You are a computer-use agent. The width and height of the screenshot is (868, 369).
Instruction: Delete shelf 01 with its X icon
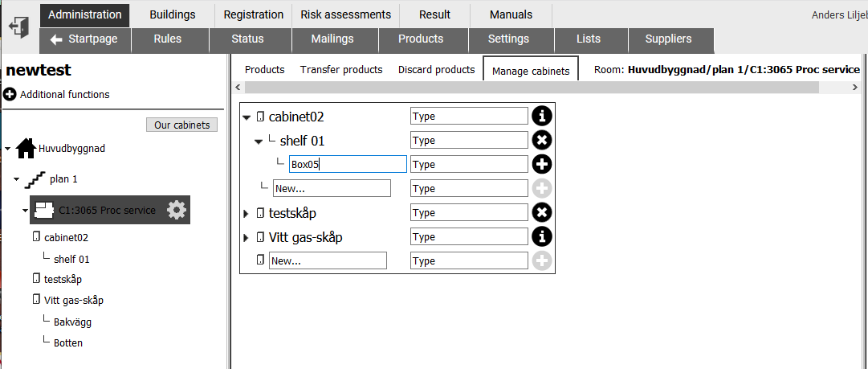point(542,140)
